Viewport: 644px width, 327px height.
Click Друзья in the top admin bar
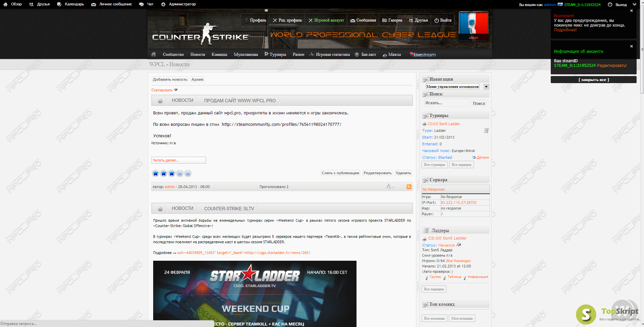click(x=40, y=4)
